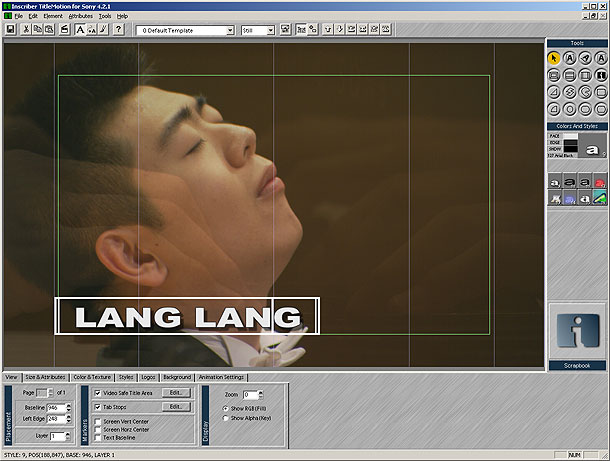Open the Default Template dropdown
This screenshot has width=610, height=461.
(231, 30)
